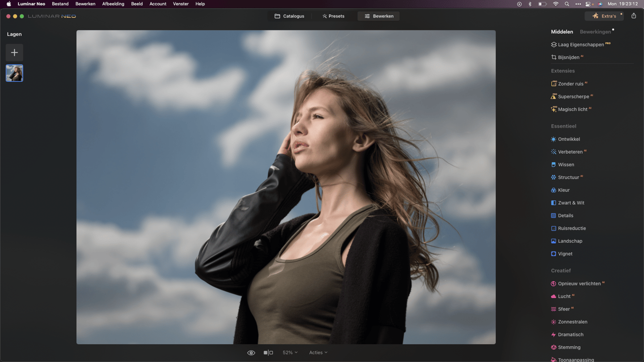Show the Middelen tools tab
This screenshot has width=644, height=362.
click(x=562, y=32)
